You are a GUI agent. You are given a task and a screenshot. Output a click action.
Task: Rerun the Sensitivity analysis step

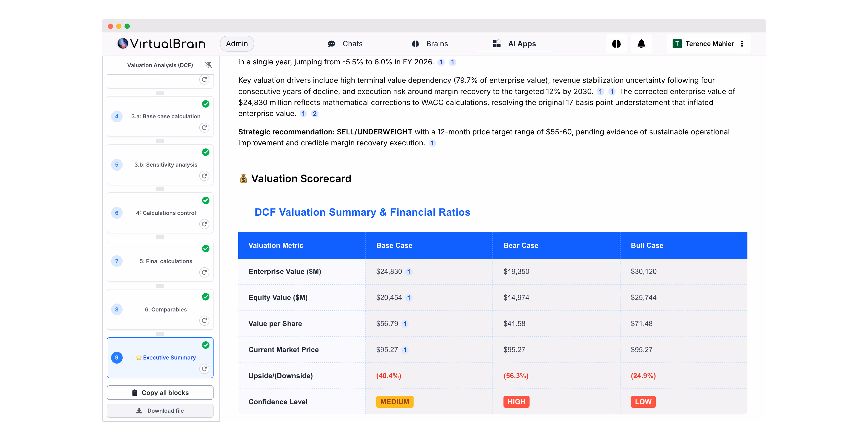[204, 176]
